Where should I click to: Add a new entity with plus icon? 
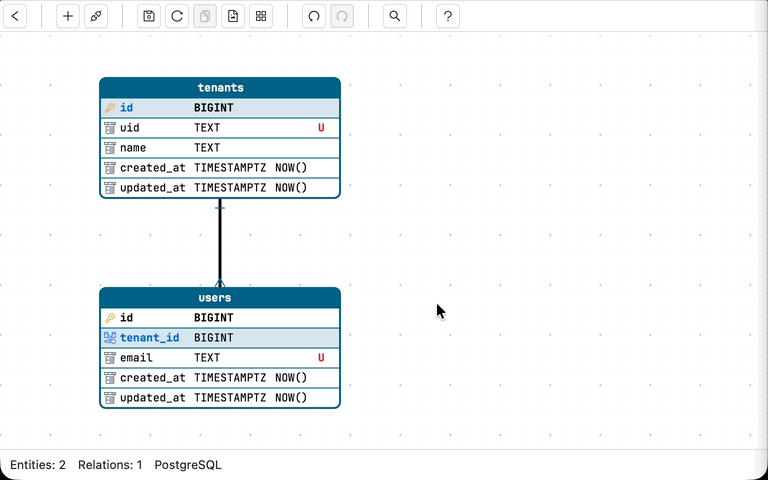coord(68,16)
